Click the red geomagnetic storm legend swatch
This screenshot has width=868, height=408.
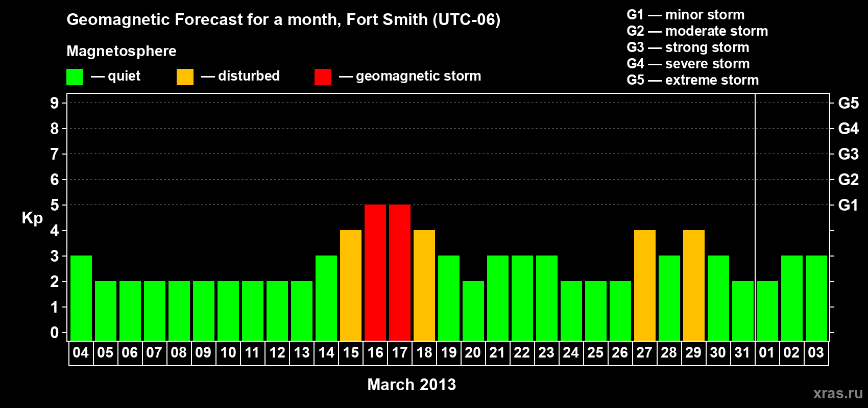[323, 77]
